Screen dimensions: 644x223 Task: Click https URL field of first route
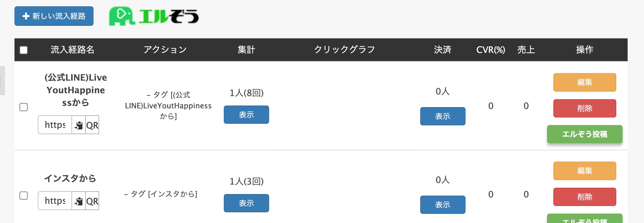click(x=55, y=125)
